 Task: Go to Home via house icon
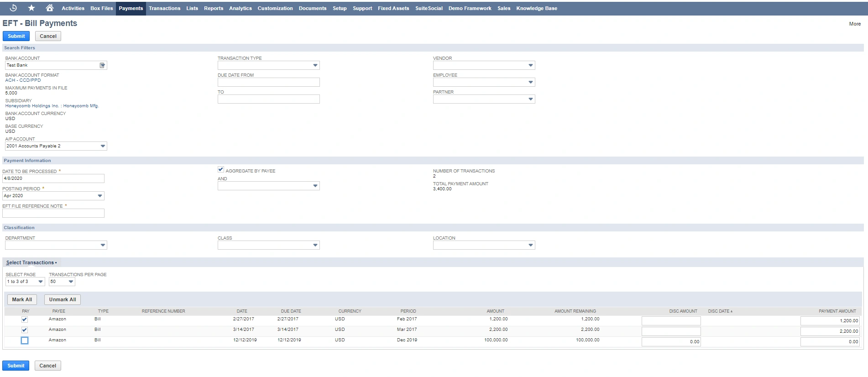[x=50, y=8]
